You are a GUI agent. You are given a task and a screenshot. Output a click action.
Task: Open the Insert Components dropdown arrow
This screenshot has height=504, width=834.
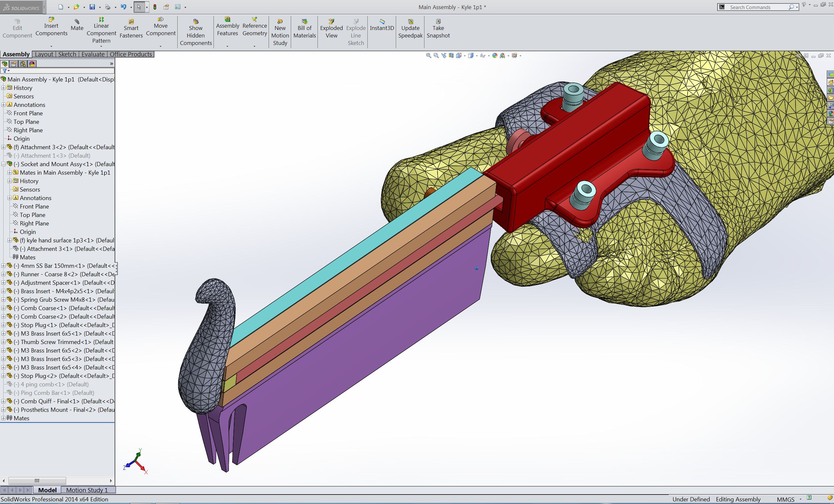coord(52,46)
